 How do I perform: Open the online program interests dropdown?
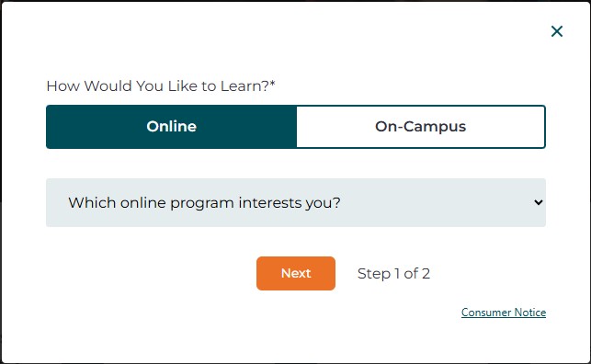click(x=296, y=203)
